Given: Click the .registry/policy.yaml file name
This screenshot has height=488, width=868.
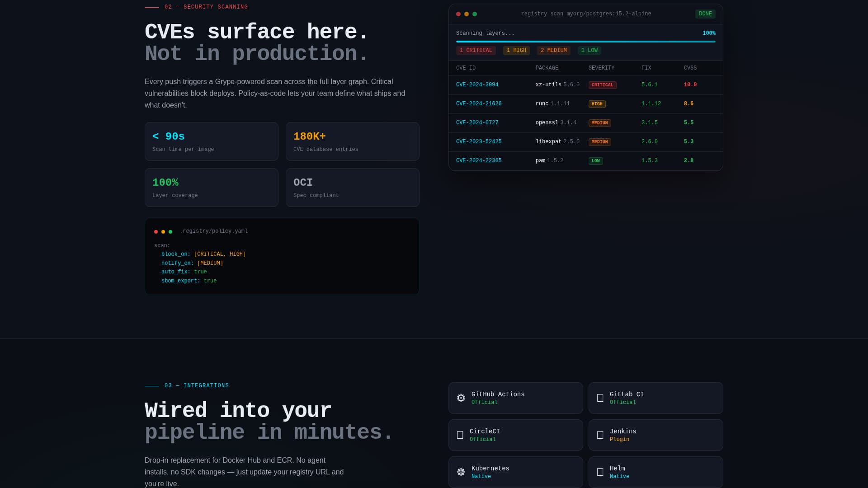Looking at the screenshot, I should pos(213,231).
